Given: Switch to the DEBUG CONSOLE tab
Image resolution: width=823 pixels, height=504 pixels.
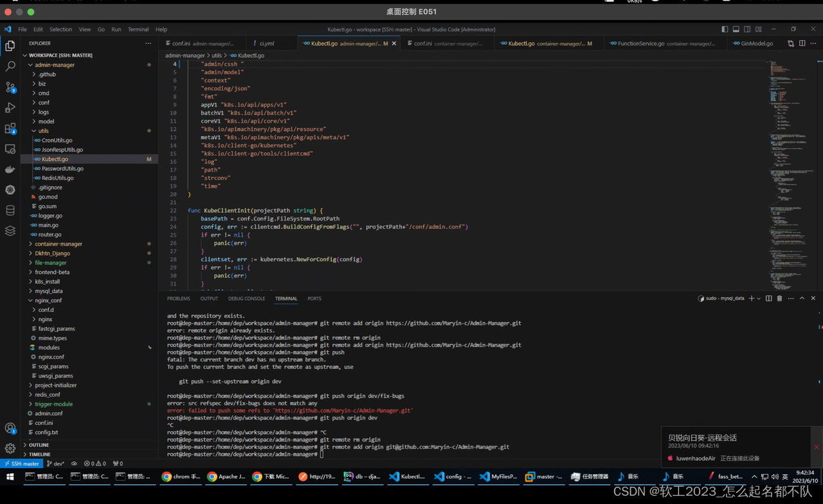Looking at the screenshot, I should point(246,298).
